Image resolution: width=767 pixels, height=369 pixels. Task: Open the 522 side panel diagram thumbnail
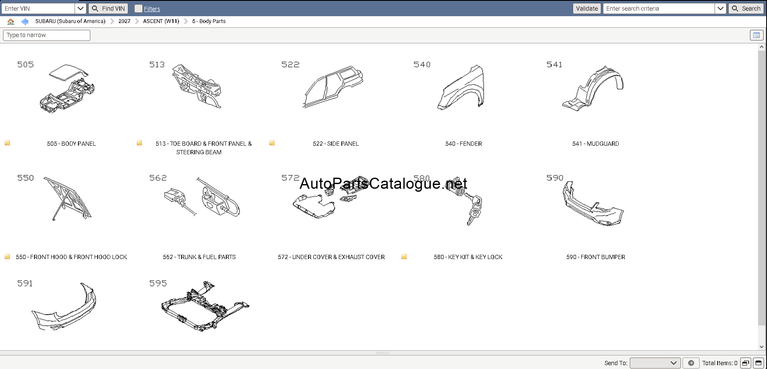pyautogui.click(x=333, y=87)
